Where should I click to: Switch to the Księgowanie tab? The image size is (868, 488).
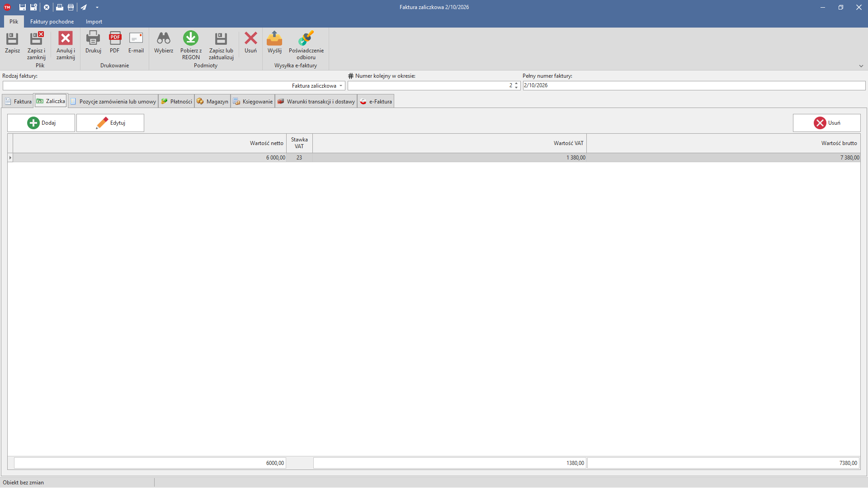pos(253,101)
